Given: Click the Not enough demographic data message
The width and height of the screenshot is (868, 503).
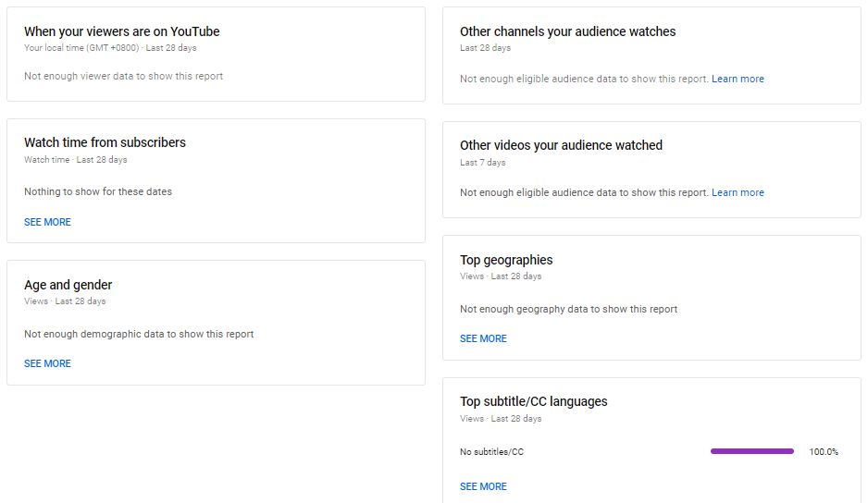Looking at the screenshot, I should pos(139,334).
